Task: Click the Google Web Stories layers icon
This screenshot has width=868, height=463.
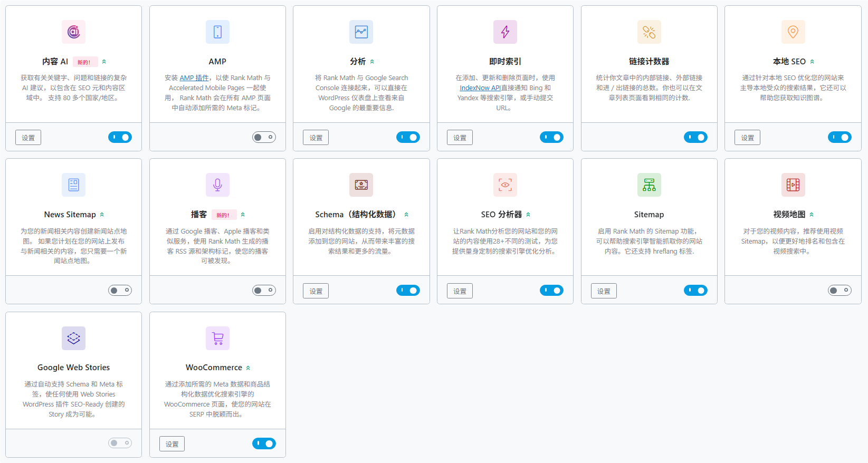Action: [x=73, y=338]
